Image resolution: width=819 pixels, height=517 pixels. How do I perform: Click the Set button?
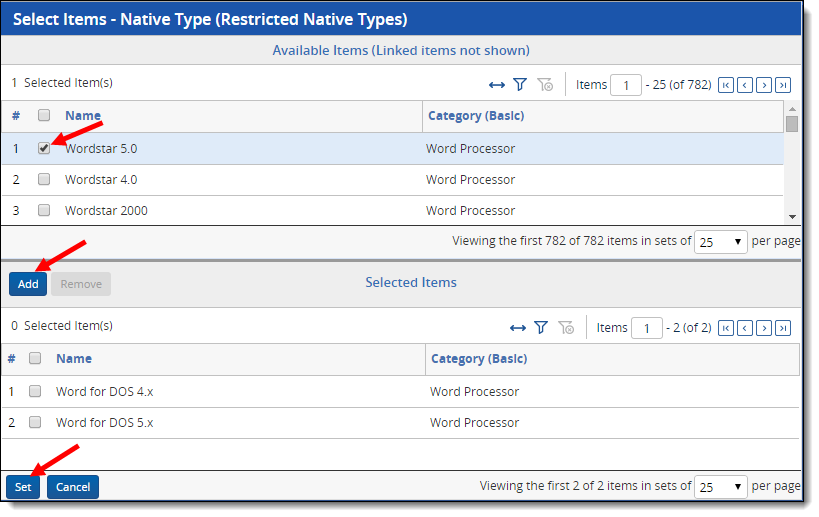(x=23, y=487)
